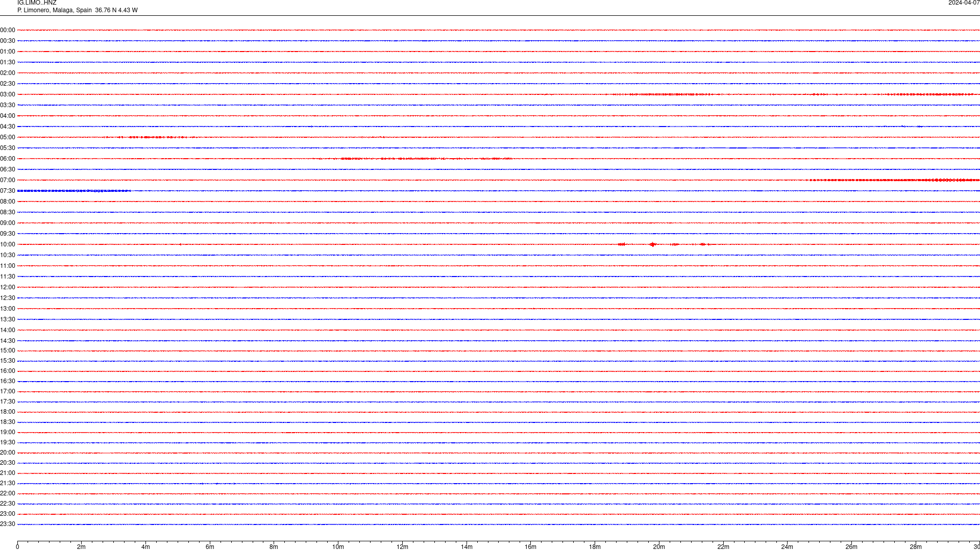The height and width of the screenshot is (551, 980).
Task: Click the location text P. Limonero, Malaga, Spain
Action: (x=55, y=10)
